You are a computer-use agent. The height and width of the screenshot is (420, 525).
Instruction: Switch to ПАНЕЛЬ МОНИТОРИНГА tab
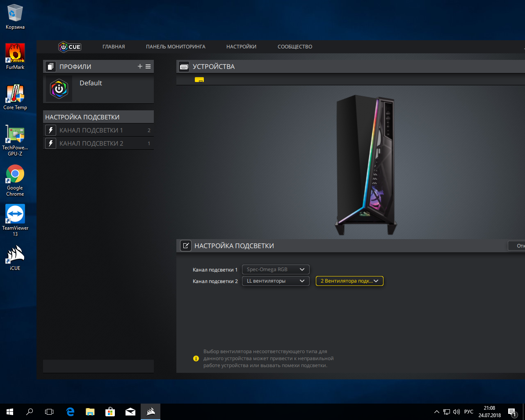pos(176,47)
